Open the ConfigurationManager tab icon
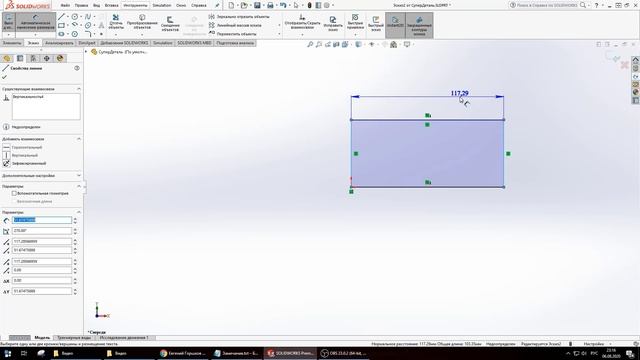The height and width of the screenshot is (360, 640). pyautogui.click(x=33, y=58)
